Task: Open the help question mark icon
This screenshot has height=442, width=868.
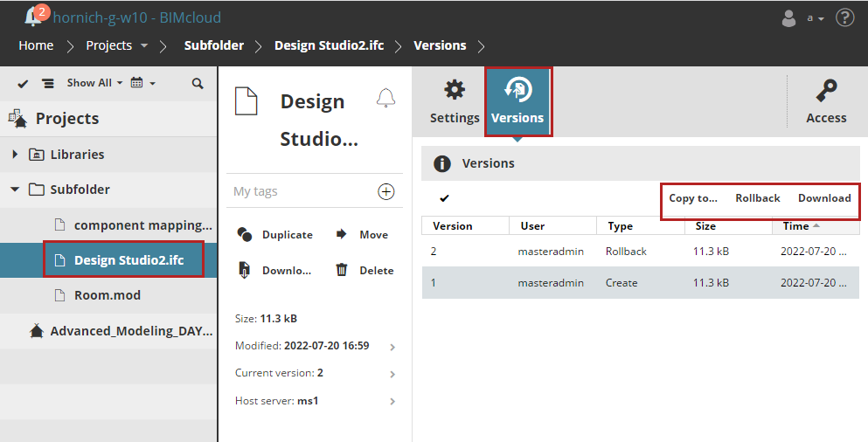Action: (x=844, y=17)
